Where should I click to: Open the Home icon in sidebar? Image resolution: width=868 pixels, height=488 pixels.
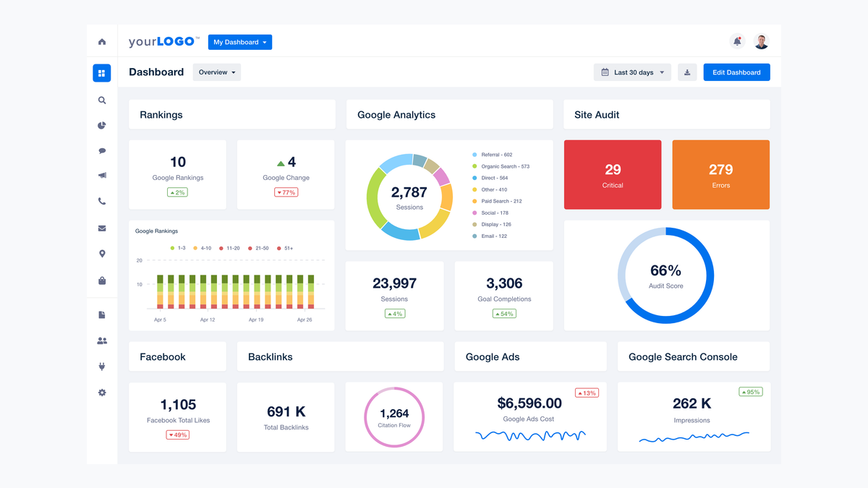102,42
